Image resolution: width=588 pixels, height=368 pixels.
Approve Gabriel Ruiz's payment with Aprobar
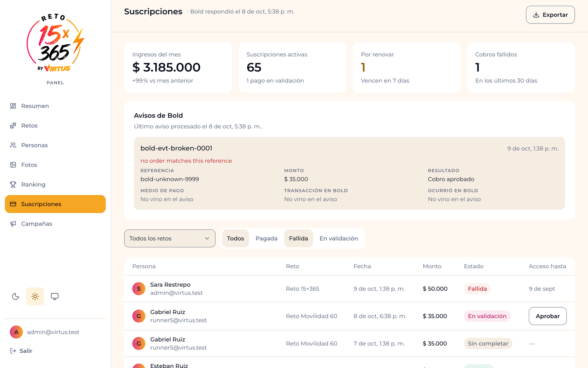coord(548,316)
